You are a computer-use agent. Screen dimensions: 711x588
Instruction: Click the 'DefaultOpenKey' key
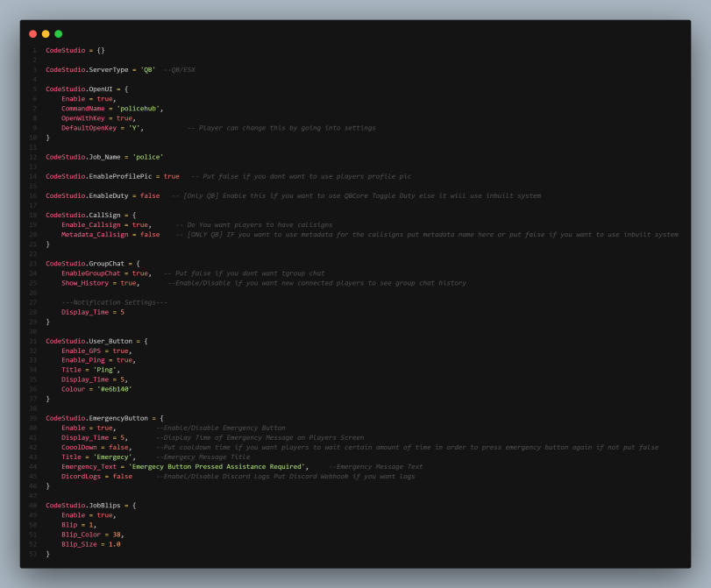click(x=89, y=128)
